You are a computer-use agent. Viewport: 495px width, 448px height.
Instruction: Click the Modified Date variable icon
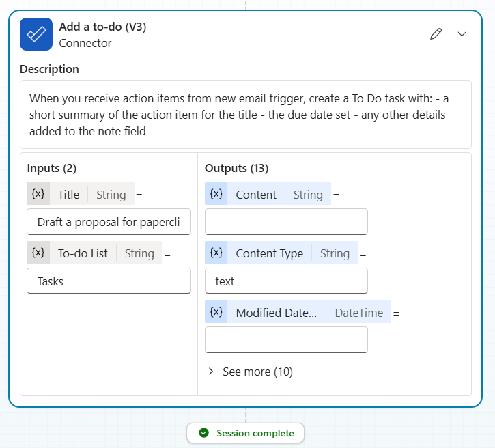click(216, 312)
